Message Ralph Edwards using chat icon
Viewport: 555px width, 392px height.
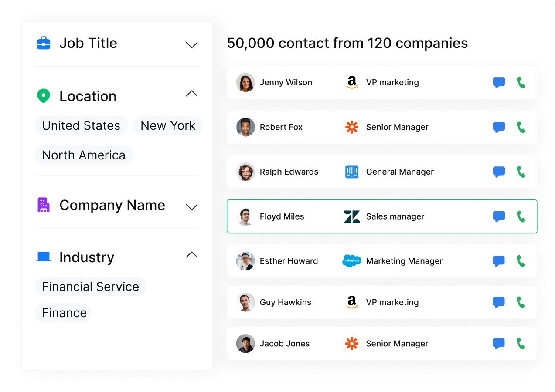coord(499,172)
